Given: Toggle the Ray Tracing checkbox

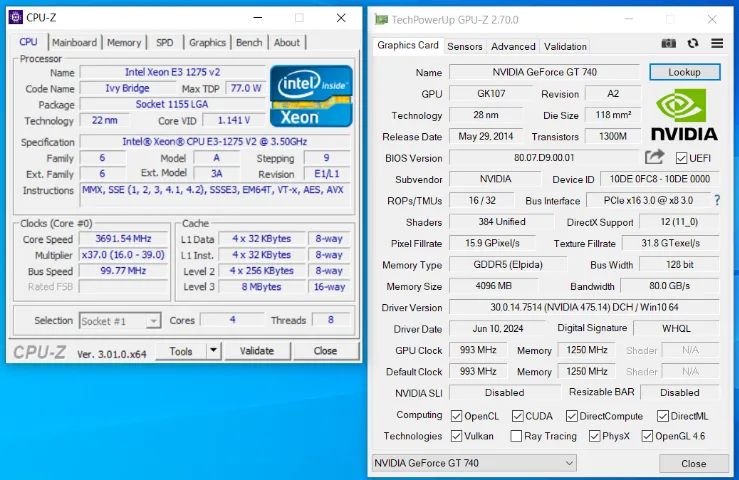Looking at the screenshot, I should 516,436.
